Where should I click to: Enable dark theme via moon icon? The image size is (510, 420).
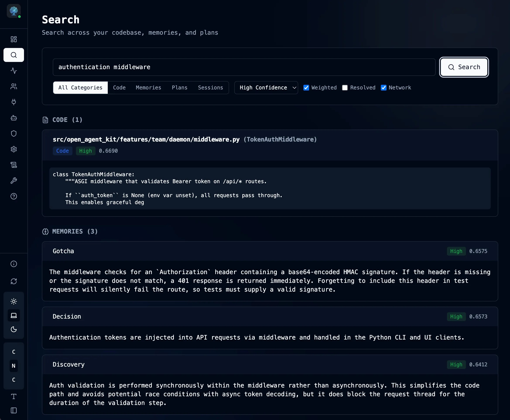click(x=14, y=330)
